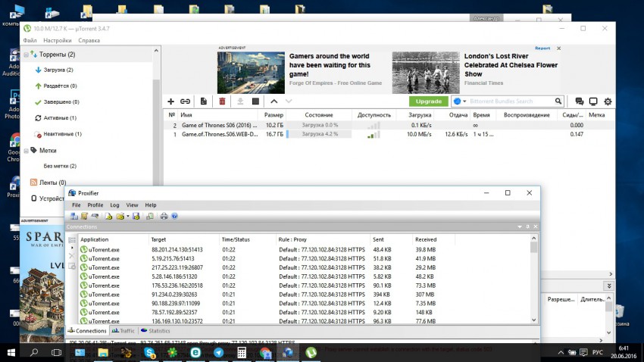Switch to the Traffic tab in Proxifier
This screenshot has width=644, height=362.
click(123, 331)
